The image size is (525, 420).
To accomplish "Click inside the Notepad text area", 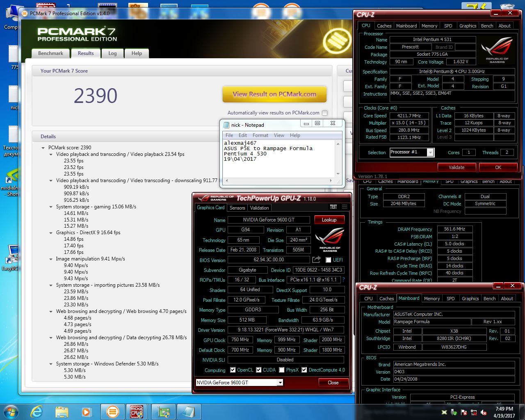I will (x=279, y=158).
